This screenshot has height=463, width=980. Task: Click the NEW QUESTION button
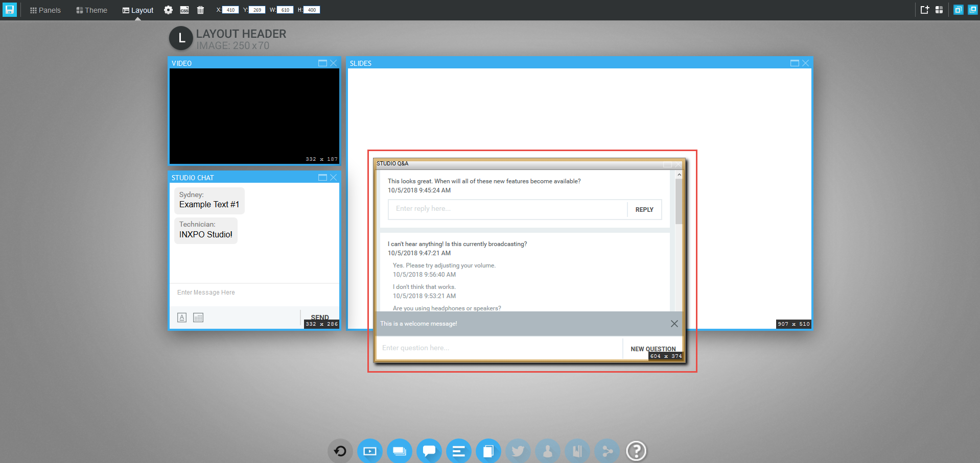point(653,349)
